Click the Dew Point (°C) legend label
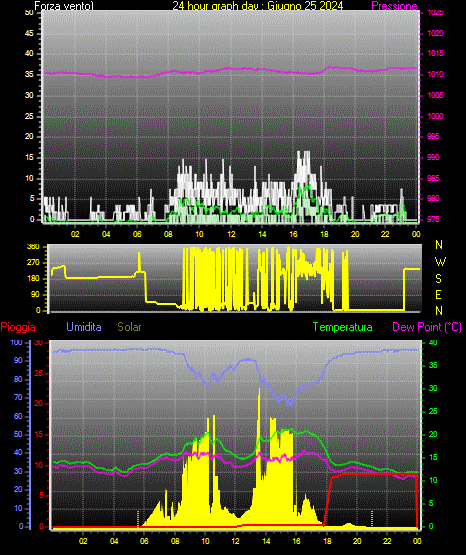 [x=427, y=327]
